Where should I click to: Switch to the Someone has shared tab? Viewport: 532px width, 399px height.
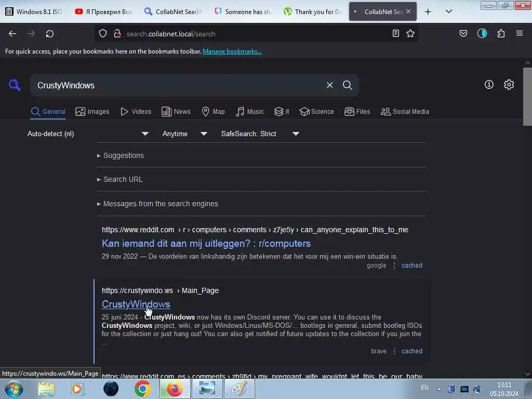[x=242, y=11]
